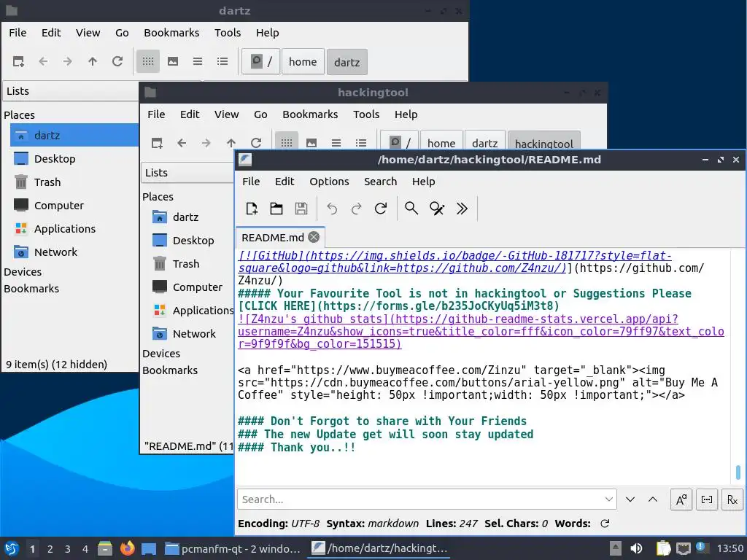Open Go menu in hackingtool window
Image resolution: width=747 pixels, height=560 pixels.
click(x=260, y=114)
